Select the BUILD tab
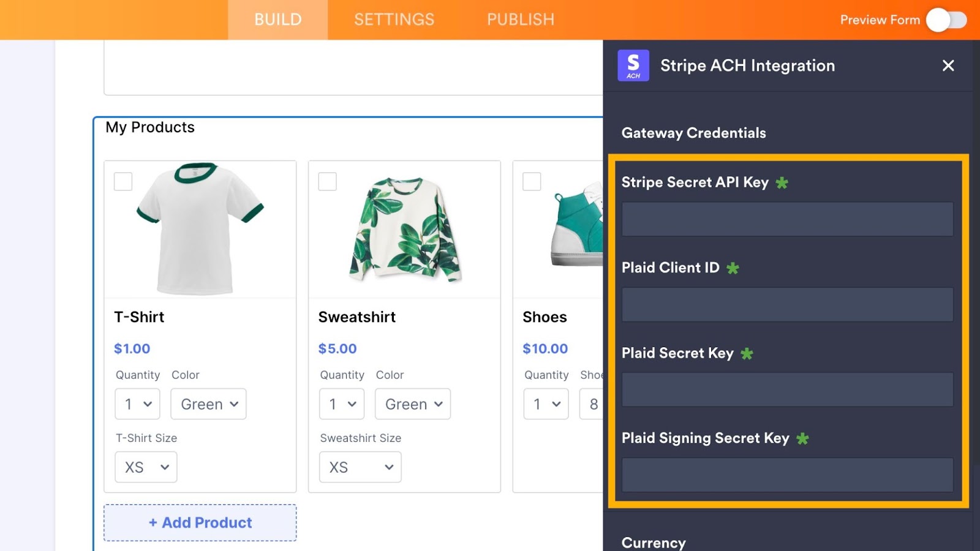The image size is (980, 551). pos(278,20)
